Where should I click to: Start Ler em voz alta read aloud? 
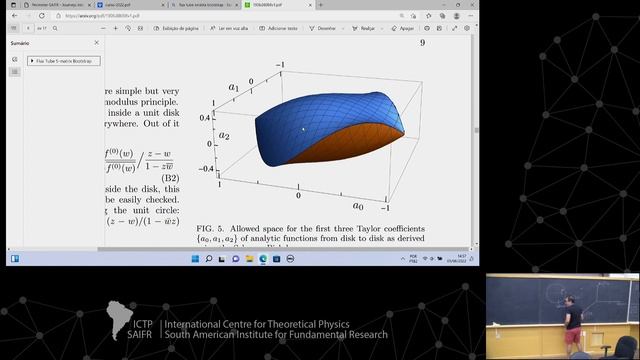[229, 28]
